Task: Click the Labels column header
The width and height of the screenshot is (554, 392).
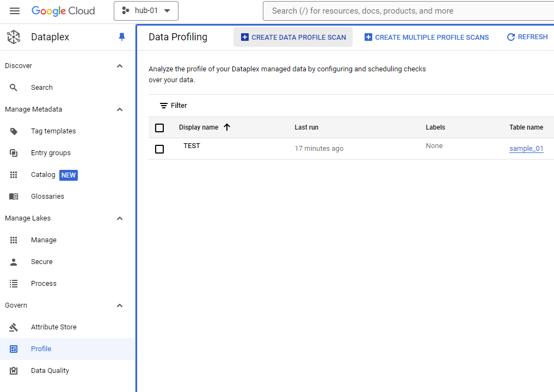Action: pos(435,127)
